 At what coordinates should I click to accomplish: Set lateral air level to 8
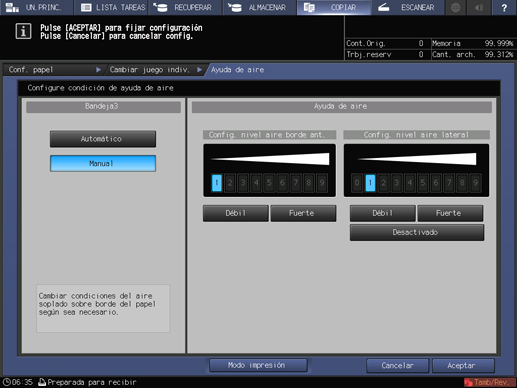coord(462,183)
